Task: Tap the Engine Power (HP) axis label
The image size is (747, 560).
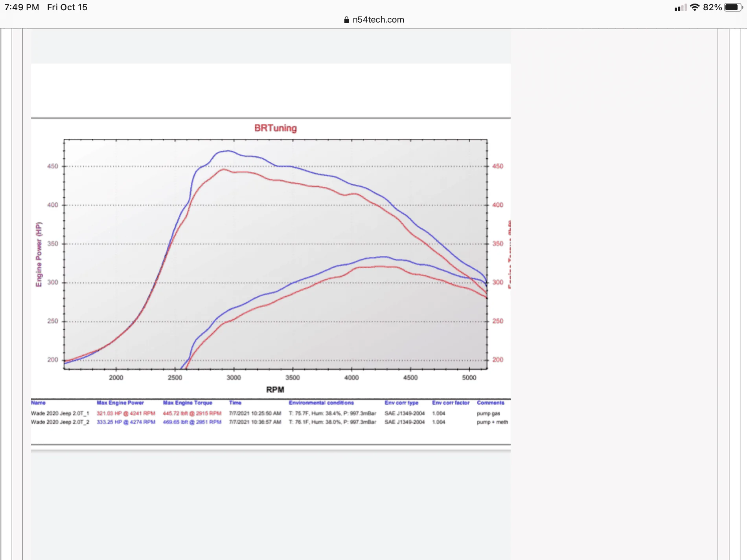Action: coord(39,254)
